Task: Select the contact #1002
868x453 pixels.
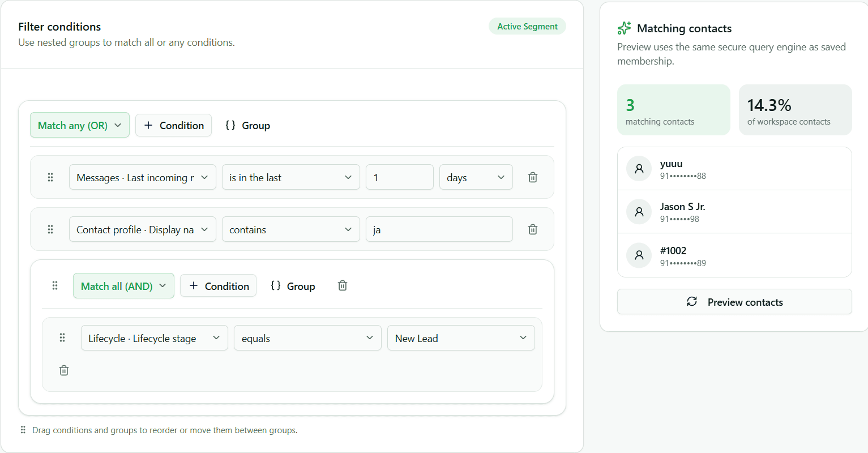Action: [734, 255]
